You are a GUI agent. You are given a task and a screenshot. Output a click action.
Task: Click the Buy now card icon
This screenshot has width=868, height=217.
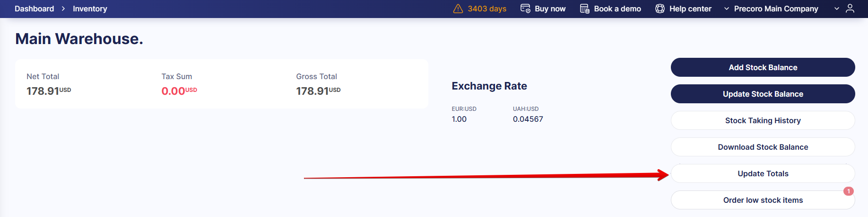(525, 9)
